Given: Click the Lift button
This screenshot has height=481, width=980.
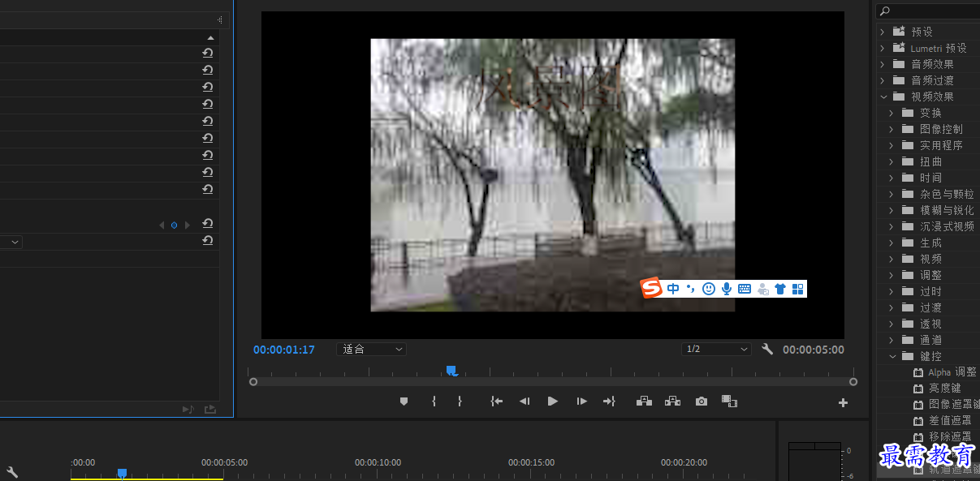Looking at the screenshot, I should point(644,401).
